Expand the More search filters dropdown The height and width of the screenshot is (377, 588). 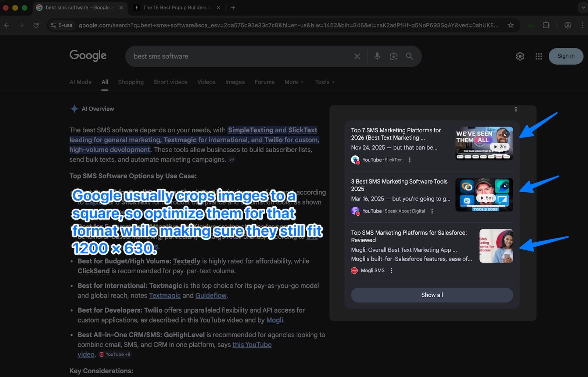pos(294,82)
